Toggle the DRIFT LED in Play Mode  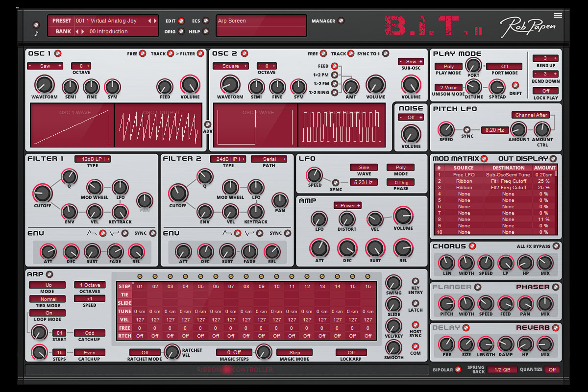(514, 84)
